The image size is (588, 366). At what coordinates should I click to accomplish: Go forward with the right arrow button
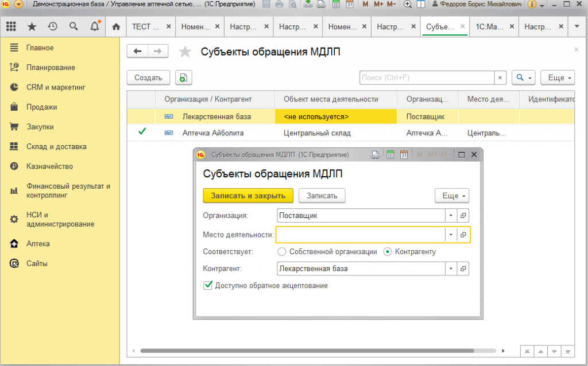(x=158, y=51)
